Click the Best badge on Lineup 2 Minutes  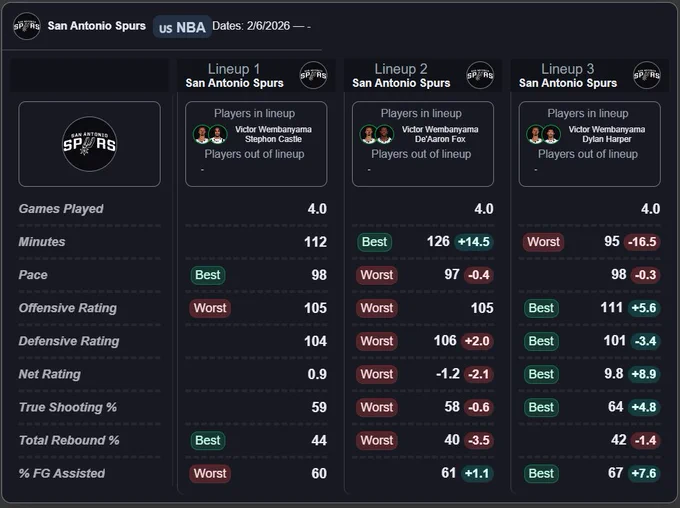[x=375, y=242]
